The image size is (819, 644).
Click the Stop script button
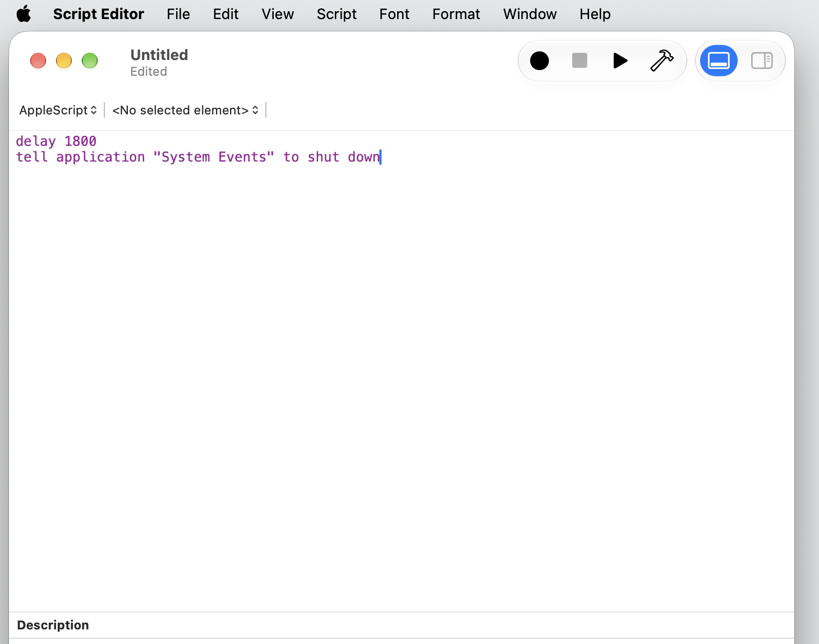[579, 61]
